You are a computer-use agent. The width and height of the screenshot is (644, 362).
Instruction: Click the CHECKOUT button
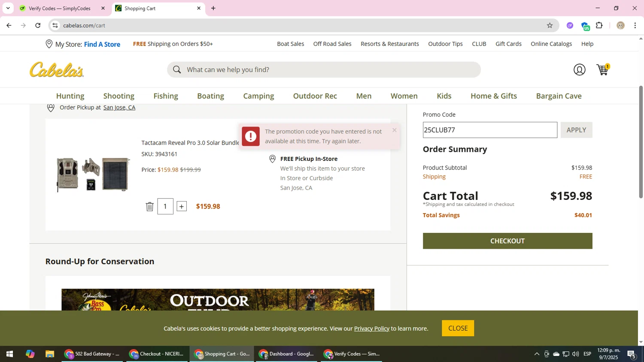507,241
